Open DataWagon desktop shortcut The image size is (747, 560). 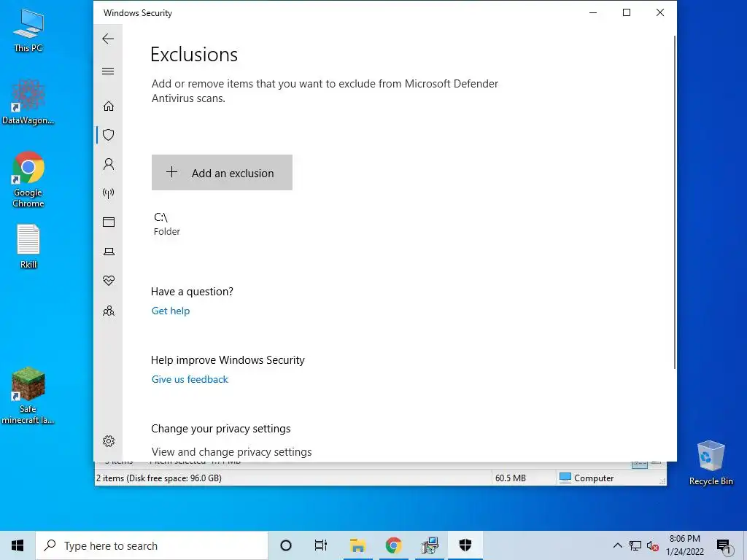(x=28, y=102)
